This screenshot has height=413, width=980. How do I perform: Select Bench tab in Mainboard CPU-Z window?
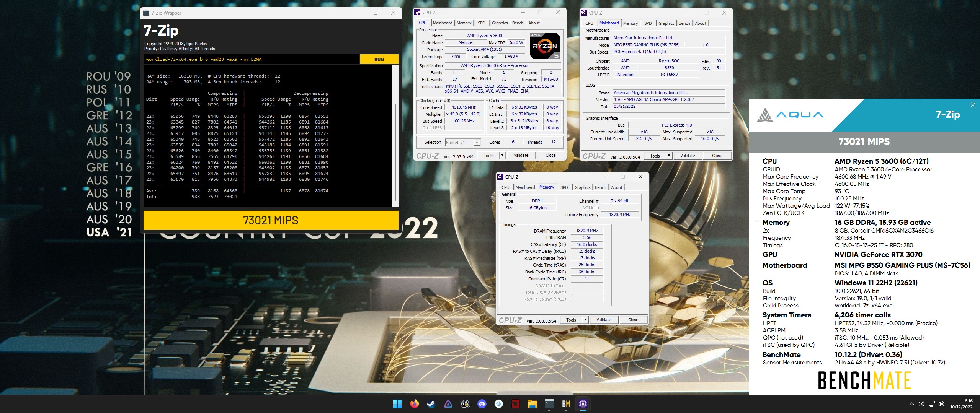pyautogui.click(x=684, y=23)
